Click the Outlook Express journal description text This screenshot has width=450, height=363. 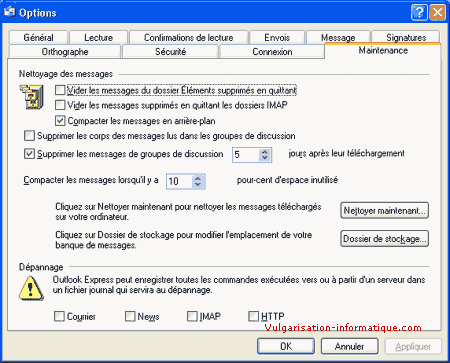click(239, 285)
